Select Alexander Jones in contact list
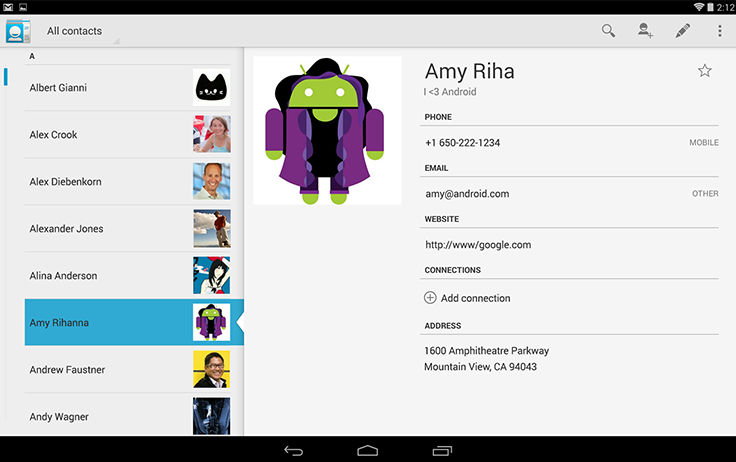The image size is (736, 462). [128, 229]
